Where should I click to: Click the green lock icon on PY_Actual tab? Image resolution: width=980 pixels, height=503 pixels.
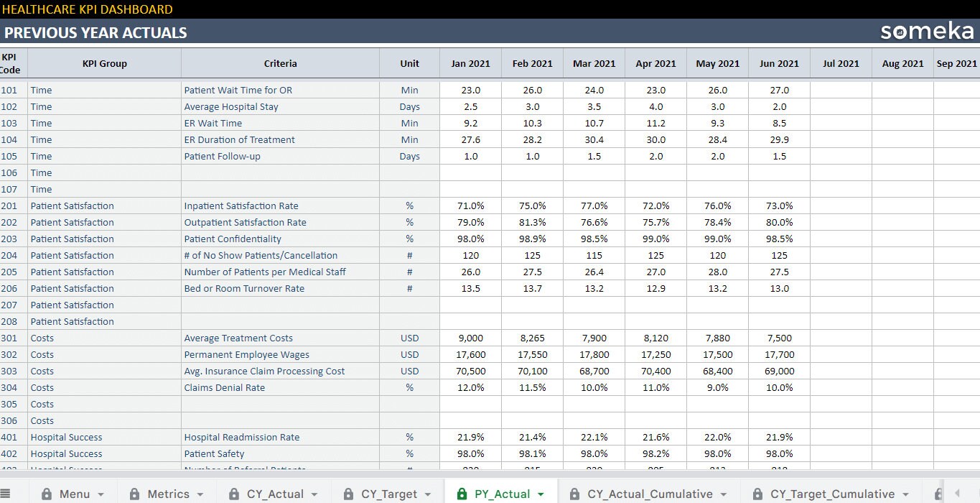[x=461, y=494]
